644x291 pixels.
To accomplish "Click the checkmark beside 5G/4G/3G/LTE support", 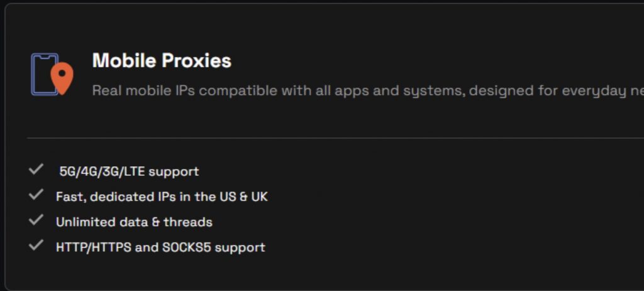I will coord(36,169).
